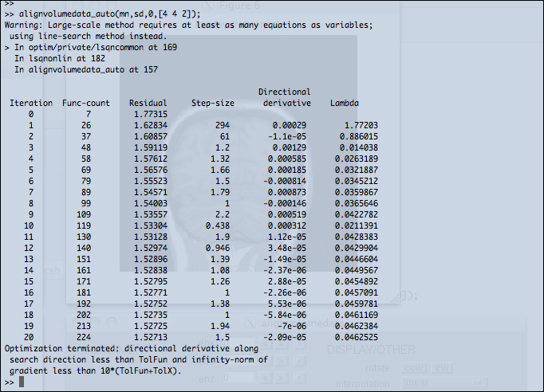
Task: Click the Iteration column header
Action: [30, 104]
